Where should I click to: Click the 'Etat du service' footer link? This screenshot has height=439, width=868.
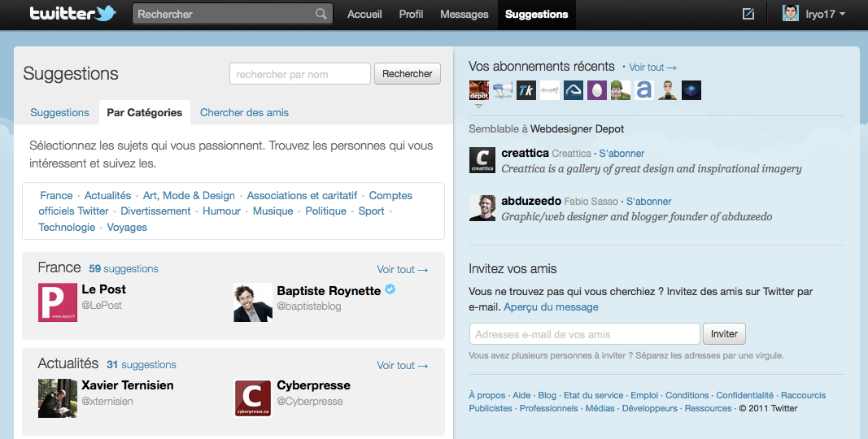[x=593, y=395]
